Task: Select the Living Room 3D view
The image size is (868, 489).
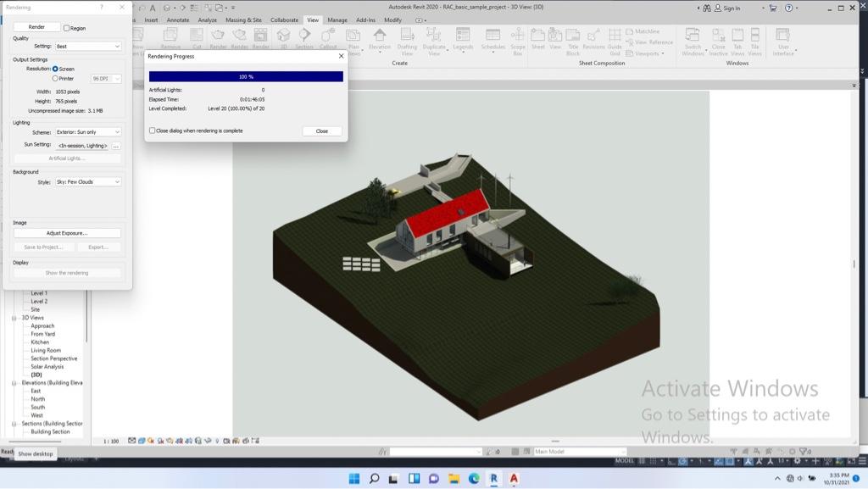Action: pos(46,350)
